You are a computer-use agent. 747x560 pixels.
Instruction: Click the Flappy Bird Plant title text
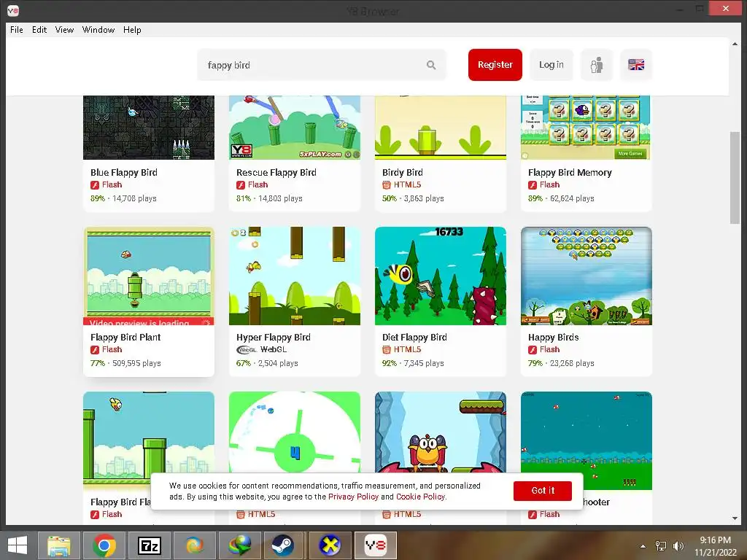click(125, 337)
